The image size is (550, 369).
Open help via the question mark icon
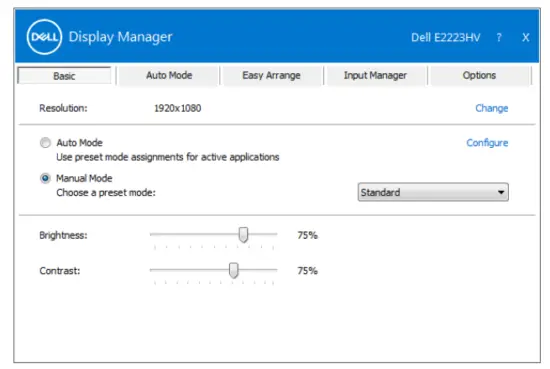pos(499,37)
